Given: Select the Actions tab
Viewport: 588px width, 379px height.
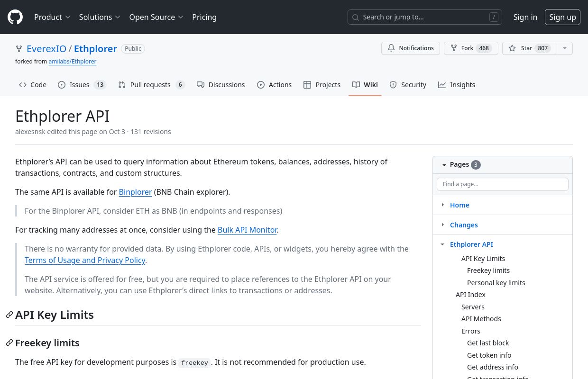Looking at the screenshot, I should tap(275, 85).
